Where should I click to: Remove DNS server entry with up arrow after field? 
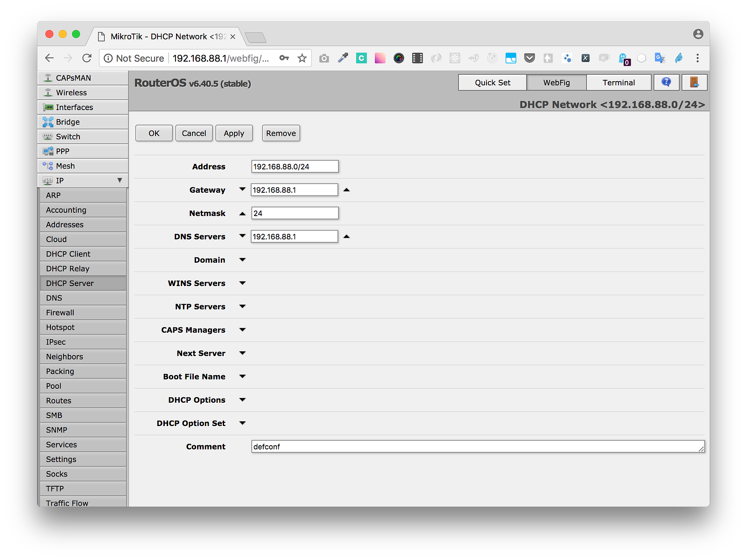pos(346,237)
